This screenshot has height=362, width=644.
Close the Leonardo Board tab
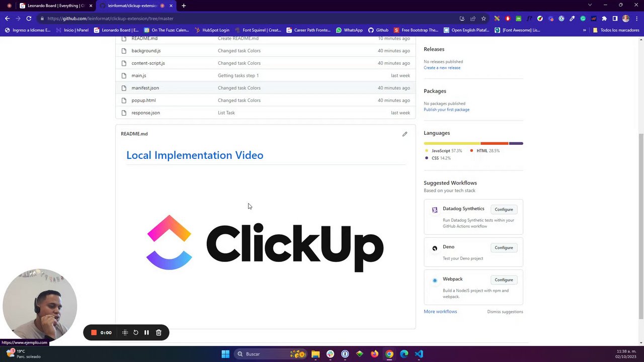[x=91, y=6]
